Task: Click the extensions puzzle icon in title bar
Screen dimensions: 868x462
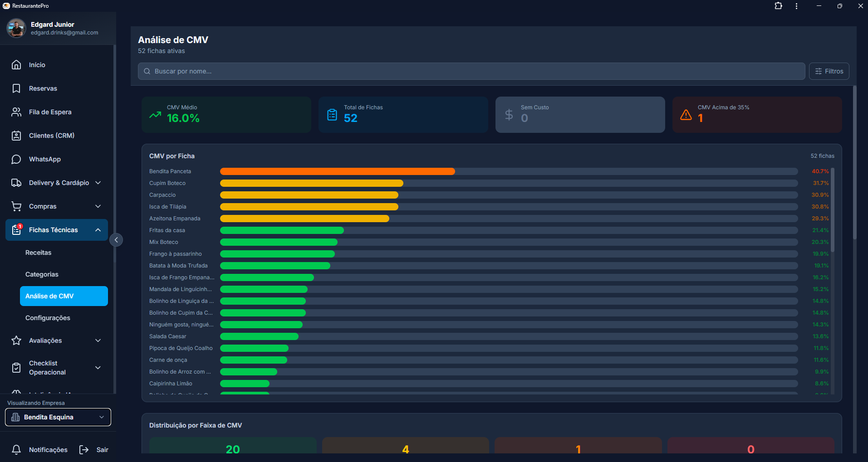Action: 778,6
